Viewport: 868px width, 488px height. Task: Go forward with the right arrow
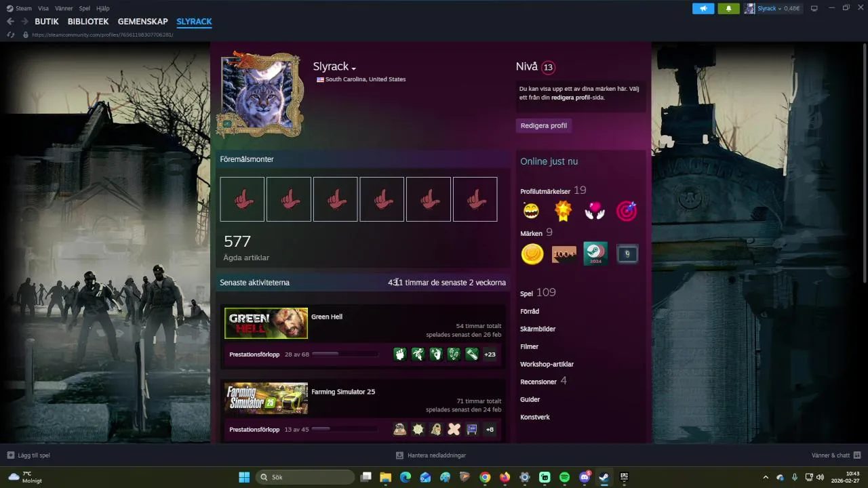click(x=24, y=22)
